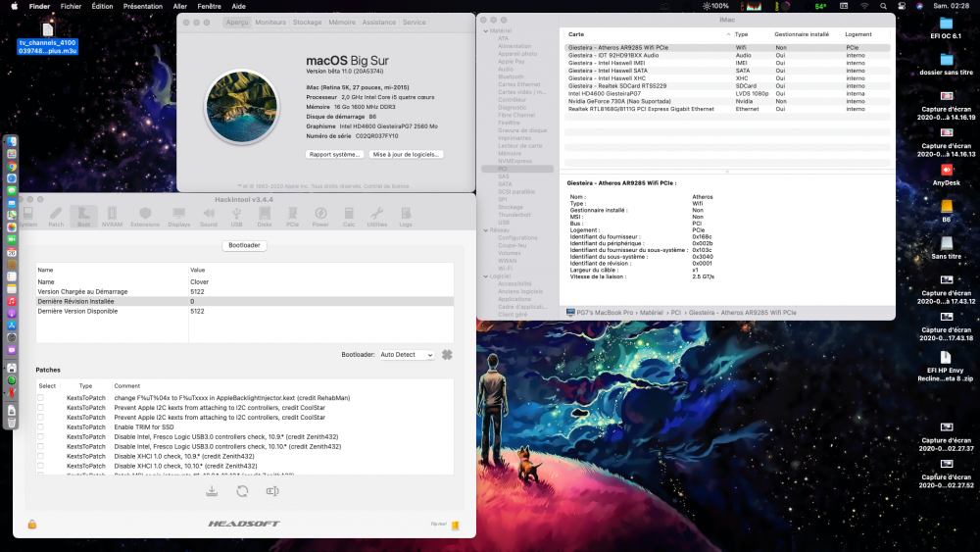Switch to the Mémoire tab
Screen dimensions: 980x552
(342, 22)
